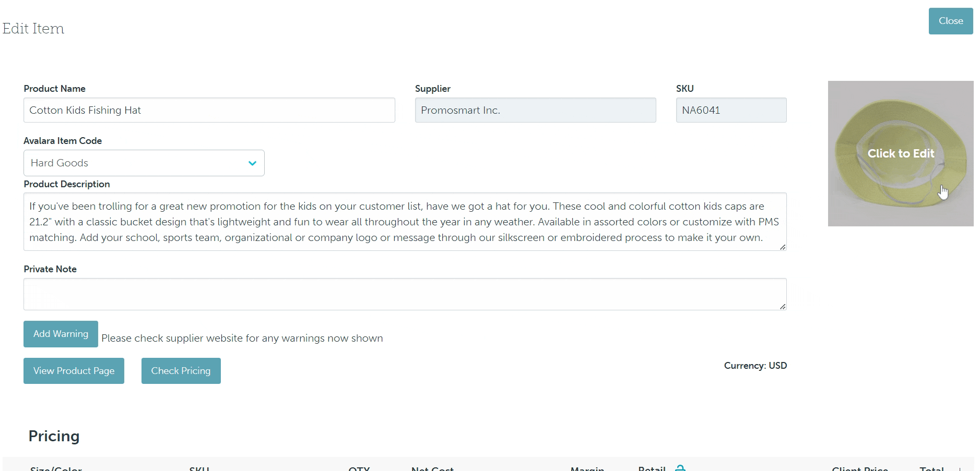Click the Size/Color column header
The width and height of the screenshot is (980, 471).
point(56,468)
